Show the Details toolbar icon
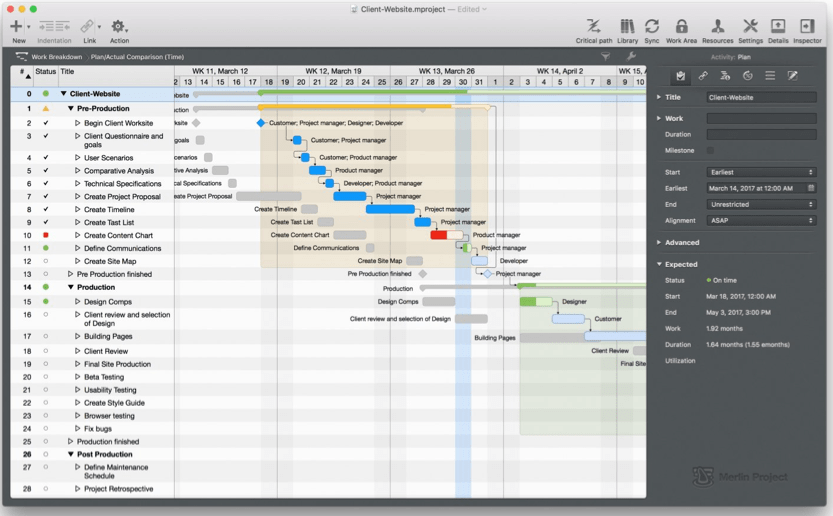 pyautogui.click(x=778, y=26)
